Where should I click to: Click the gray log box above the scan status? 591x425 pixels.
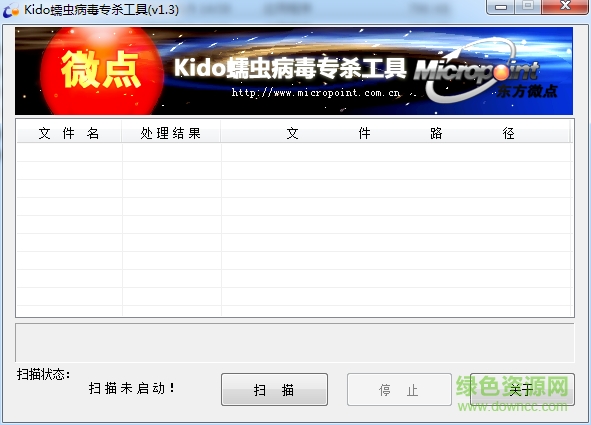(x=295, y=342)
